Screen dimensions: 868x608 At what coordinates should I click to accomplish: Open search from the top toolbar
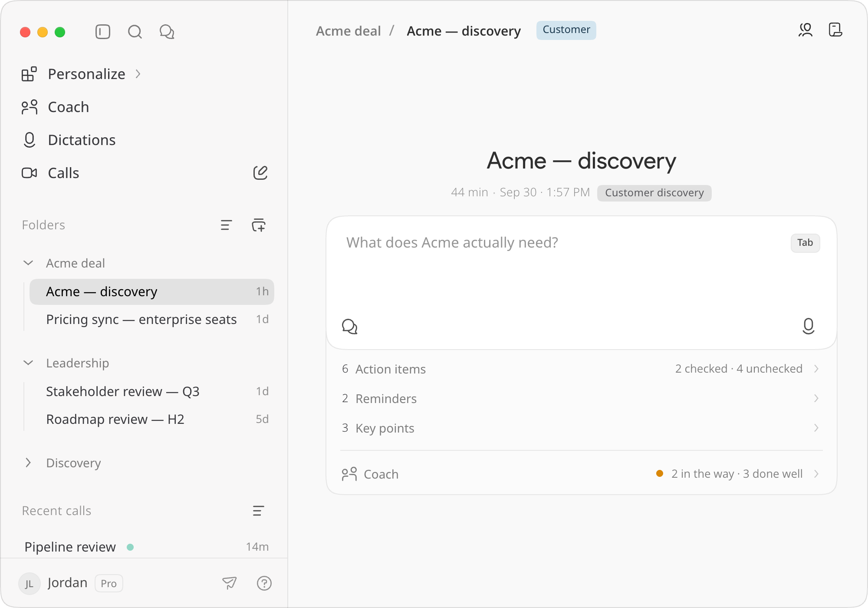(135, 32)
